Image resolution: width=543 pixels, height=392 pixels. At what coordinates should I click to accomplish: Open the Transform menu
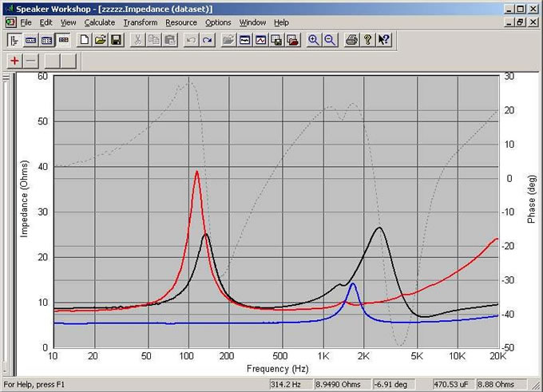click(140, 22)
